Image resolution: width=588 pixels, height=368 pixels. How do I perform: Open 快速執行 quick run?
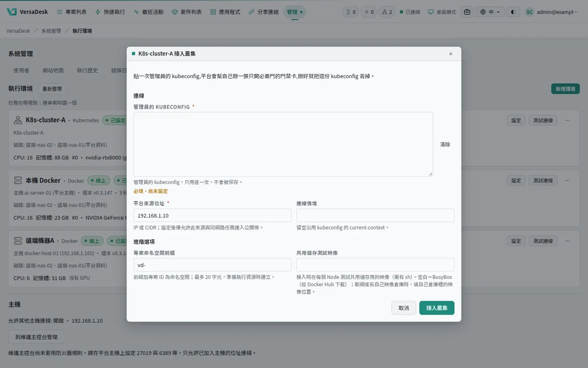click(110, 12)
